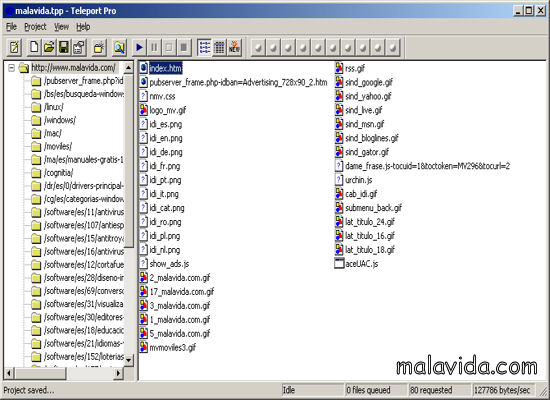Open a project via the folder icon
Viewport: 550px width, 400px height.
49,47
